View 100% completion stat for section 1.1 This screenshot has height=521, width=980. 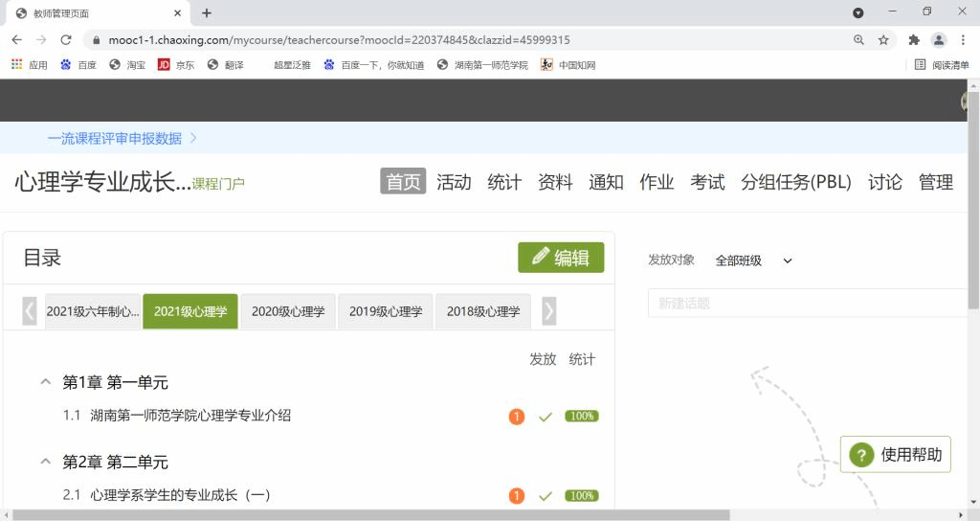581,417
